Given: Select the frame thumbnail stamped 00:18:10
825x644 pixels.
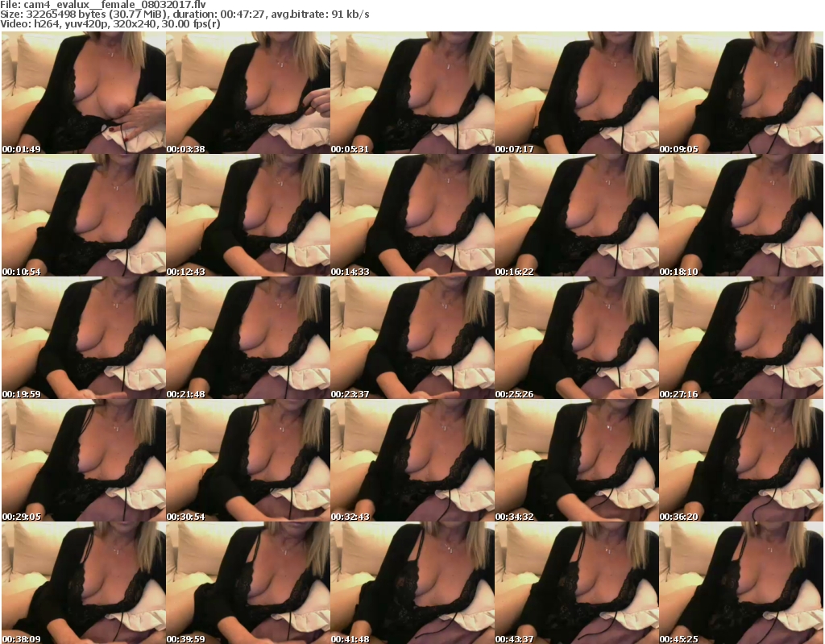Looking at the screenshot, I should tap(741, 215).
